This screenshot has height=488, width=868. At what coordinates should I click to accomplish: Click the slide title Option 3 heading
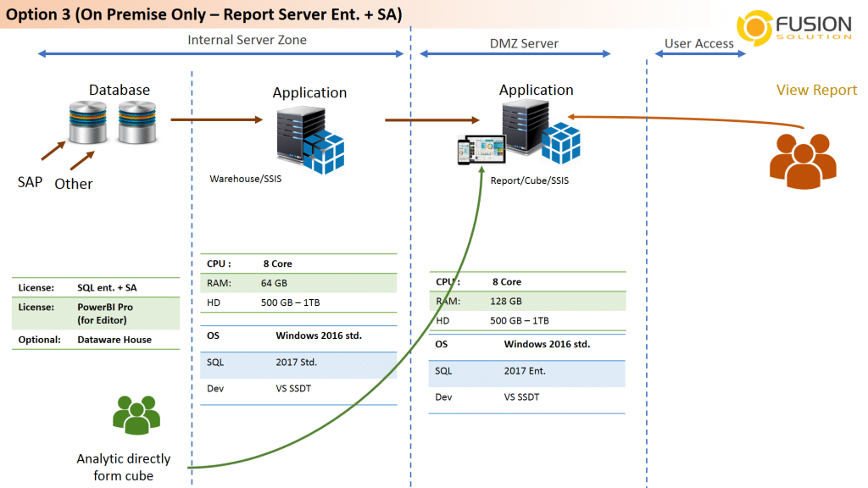tap(203, 14)
